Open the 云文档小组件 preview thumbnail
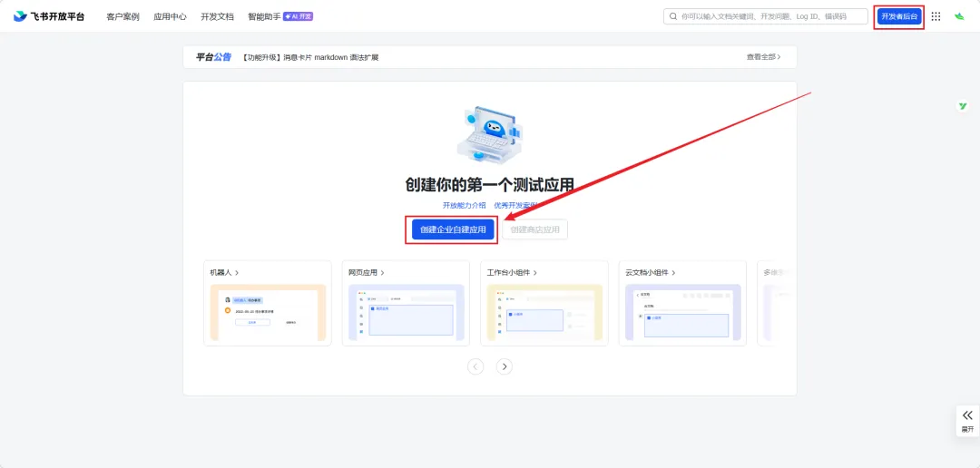The height and width of the screenshot is (468, 980). point(683,312)
